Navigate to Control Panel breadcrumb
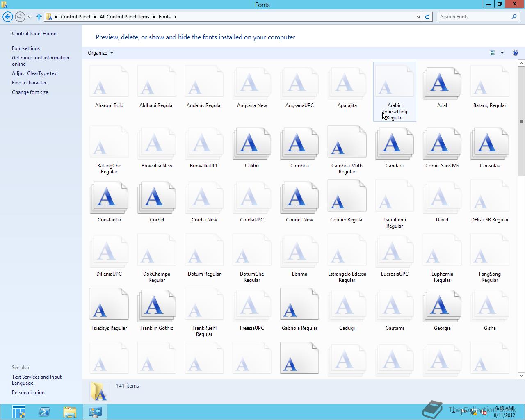This screenshot has width=525, height=420. tap(75, 17)
